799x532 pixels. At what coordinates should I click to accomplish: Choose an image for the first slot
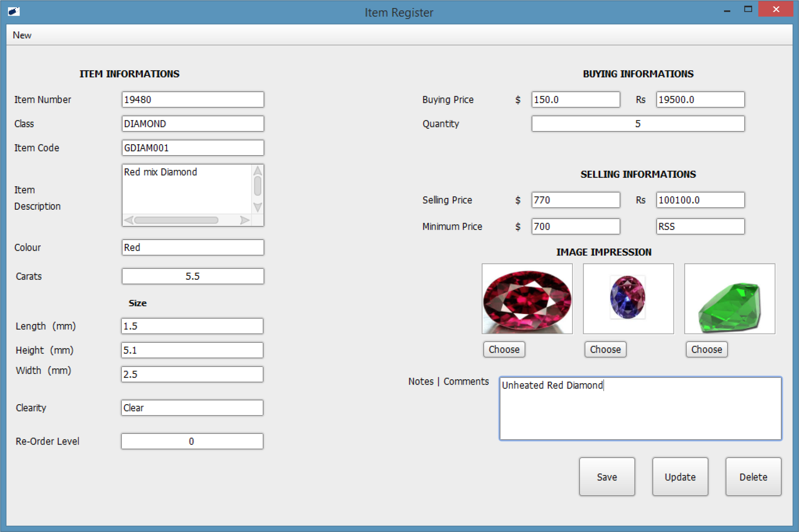click(x=504, y=349)
